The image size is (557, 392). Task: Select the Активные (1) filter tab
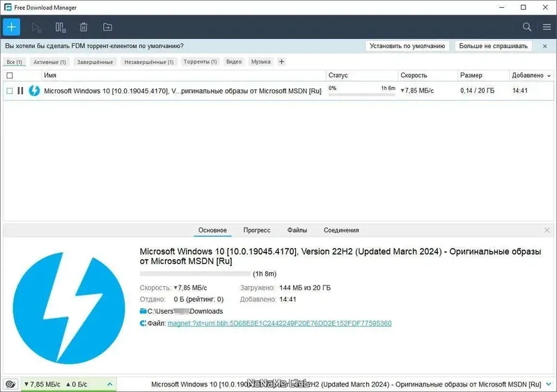click(49, 62)
